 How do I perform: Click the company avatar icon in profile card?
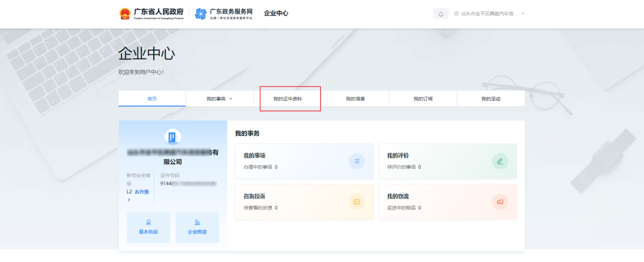(172, 137)
